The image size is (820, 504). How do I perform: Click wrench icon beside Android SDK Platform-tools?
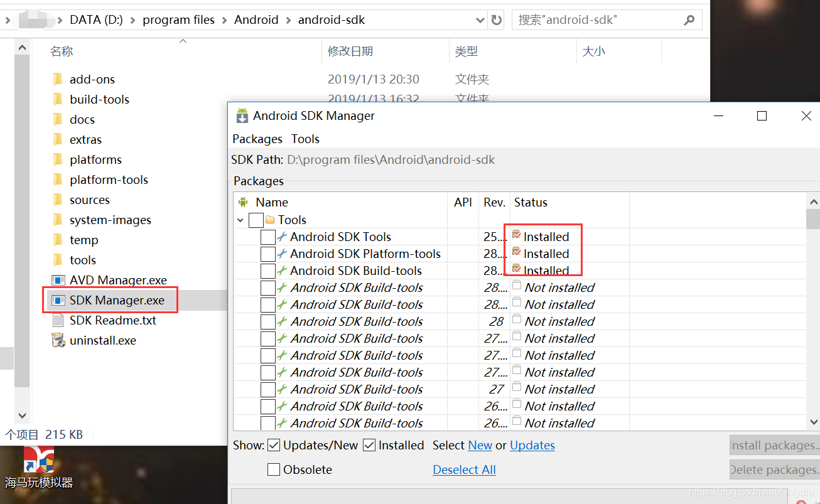pos(283,254)
